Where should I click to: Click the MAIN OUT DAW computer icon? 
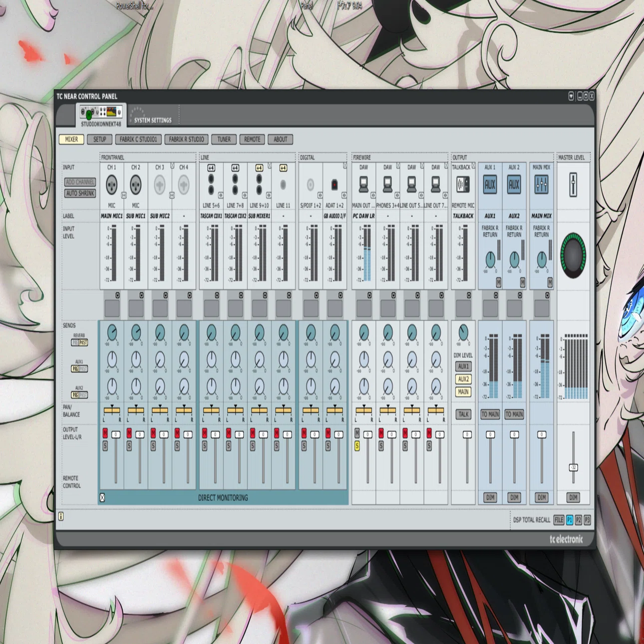[x=363, y=185]
